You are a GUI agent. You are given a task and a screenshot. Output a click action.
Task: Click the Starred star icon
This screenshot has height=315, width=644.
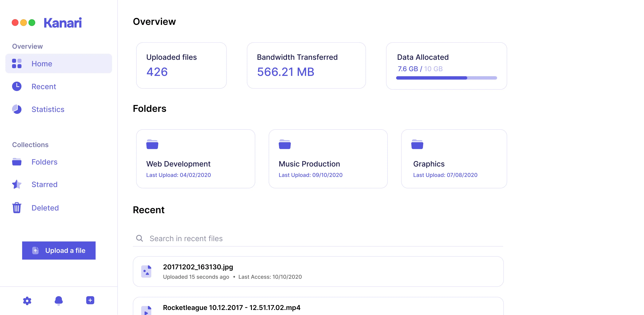(17, 184)
